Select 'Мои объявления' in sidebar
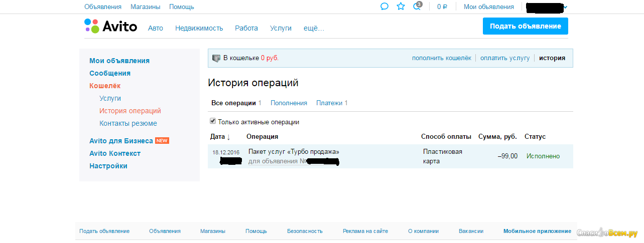 (x=119, y=61)
